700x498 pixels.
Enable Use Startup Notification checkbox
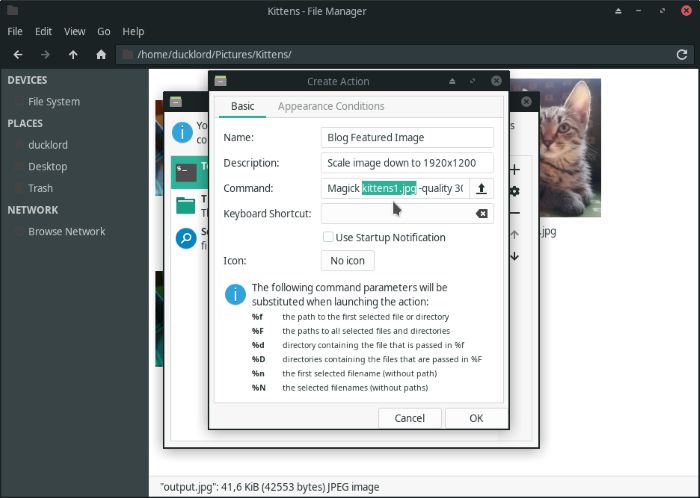pyautogui.click(x=328, y=237)
